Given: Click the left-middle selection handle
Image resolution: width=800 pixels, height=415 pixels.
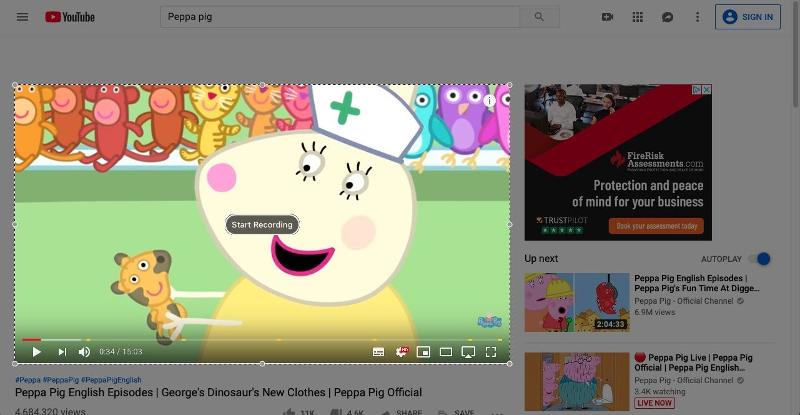Looking at the screenshot, I should tap(15, 224).
